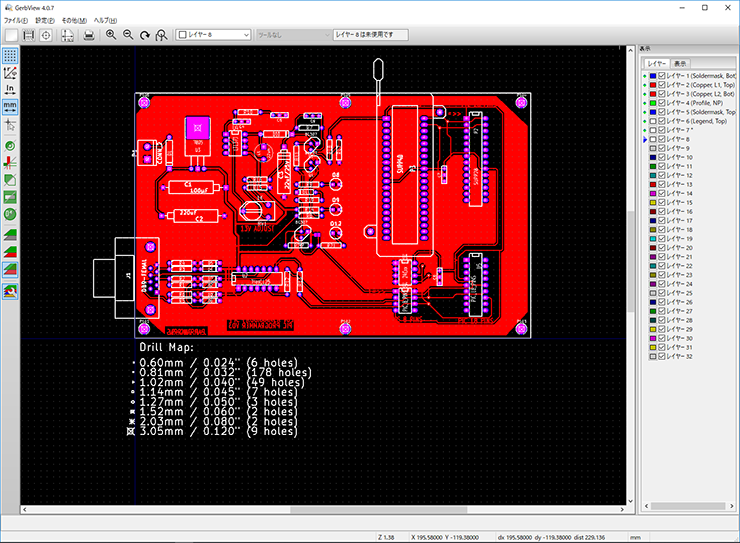This screenshot has height=543, width=740.
Task: Open the ファイル menu
Action: pos(16,20)
